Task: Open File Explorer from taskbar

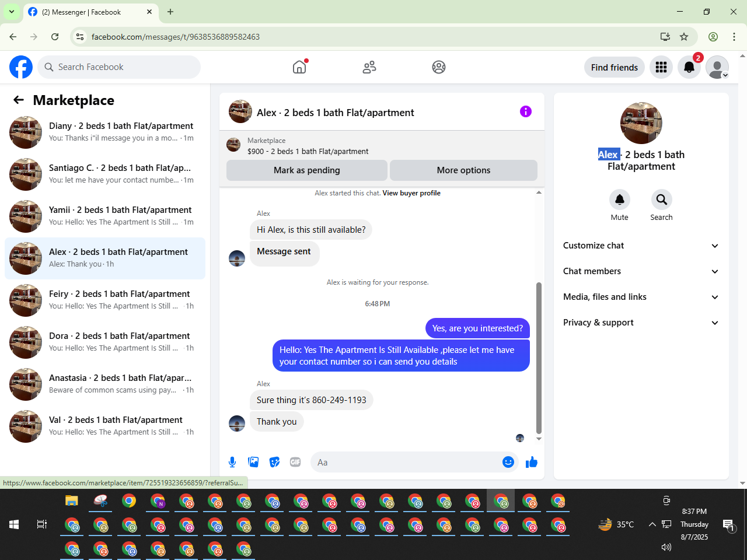Action: click(x=72, y=501)
